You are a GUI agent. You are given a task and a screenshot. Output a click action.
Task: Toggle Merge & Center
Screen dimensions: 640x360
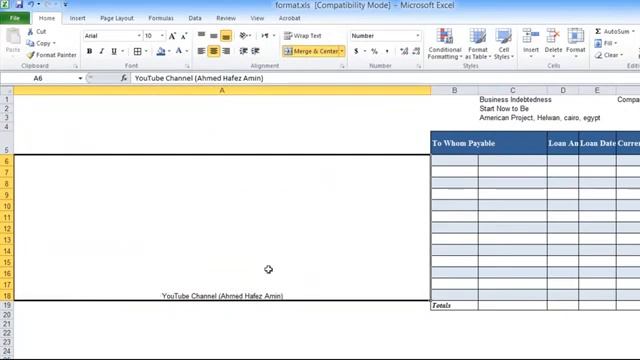tap(311, 51)
